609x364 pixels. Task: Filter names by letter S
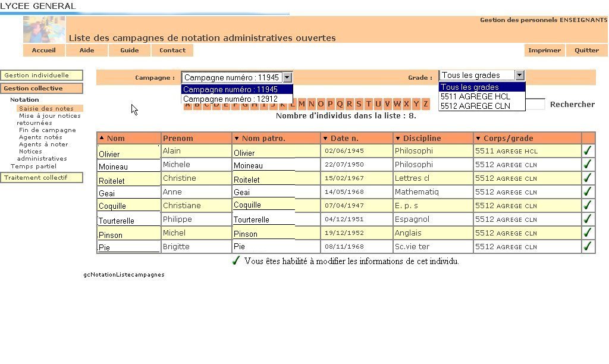coord(359,104)
